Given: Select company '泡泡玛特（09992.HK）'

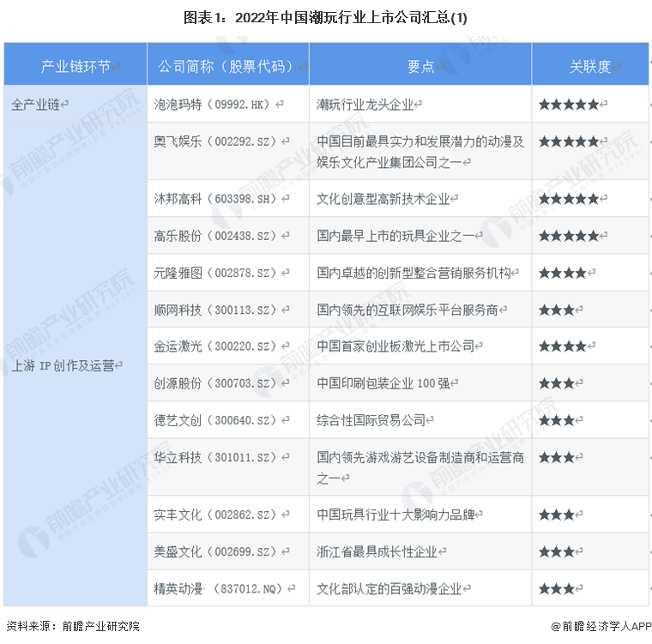Looking at the screenshot, I should (214, 104).
